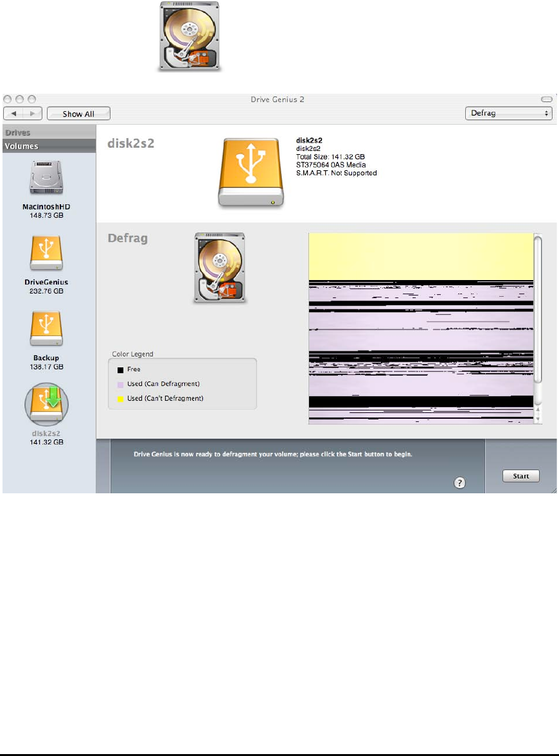Click the ready to defragment status message

(273, 454)
